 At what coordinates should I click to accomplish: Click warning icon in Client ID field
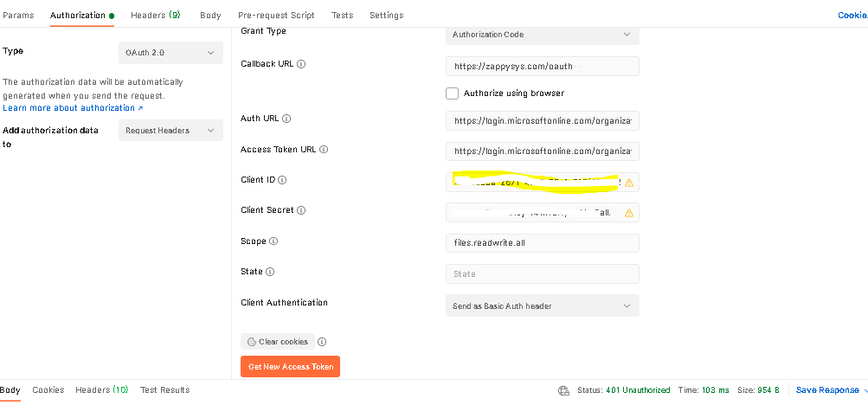[x=629, y=183]
